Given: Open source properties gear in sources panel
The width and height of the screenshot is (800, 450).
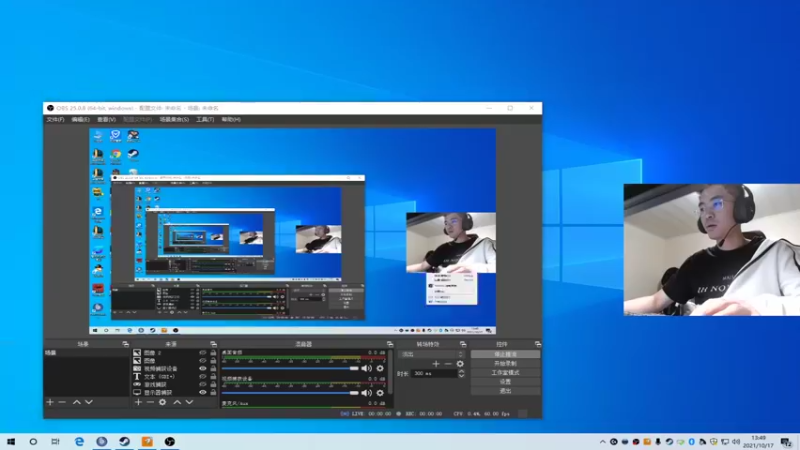Looking at the screenshot, I should pos(163,402).
